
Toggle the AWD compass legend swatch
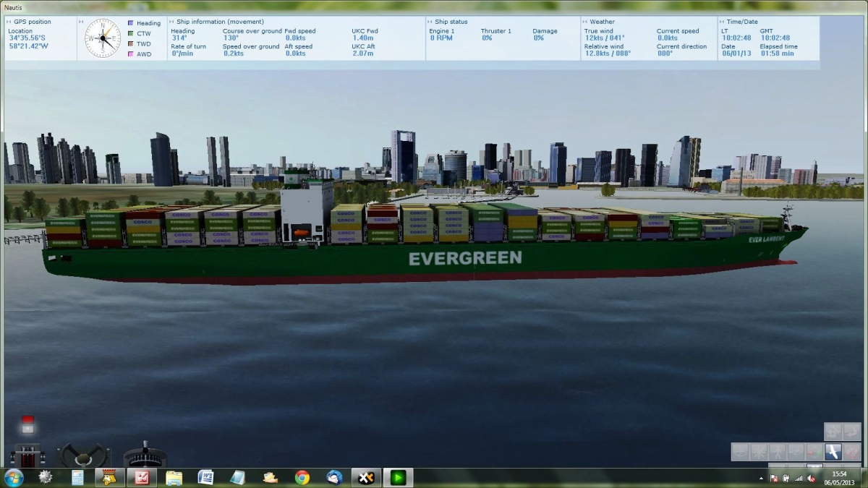click(130, 53)
